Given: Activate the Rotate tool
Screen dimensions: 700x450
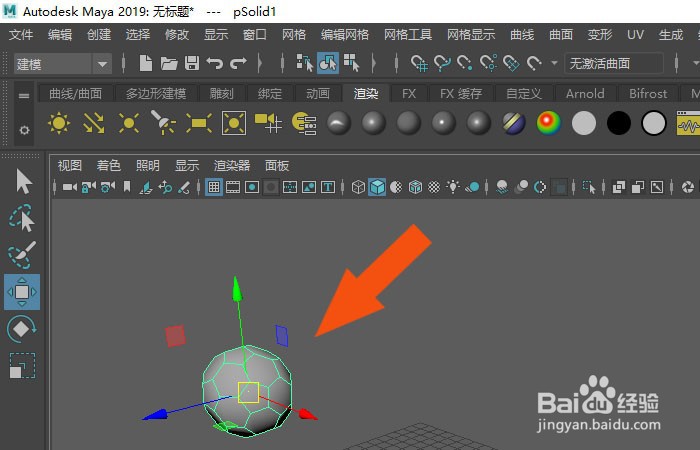Looking at the screenshot, I should coord(21,329).
